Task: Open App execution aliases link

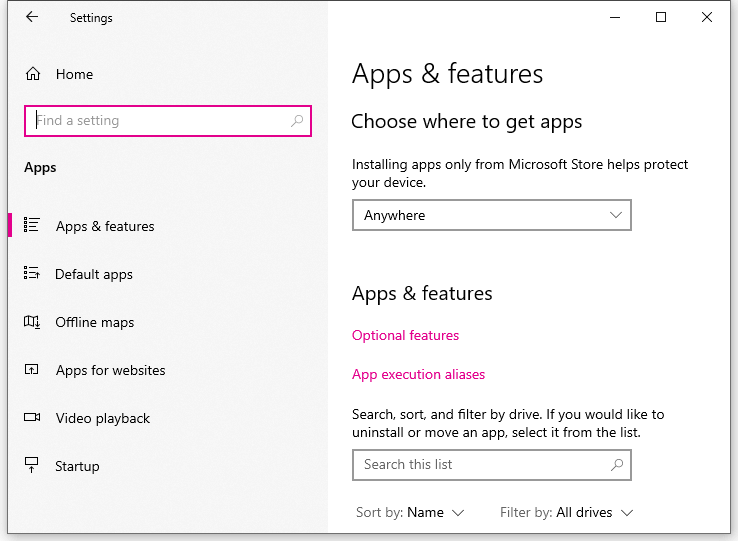Action: [418, 374]
